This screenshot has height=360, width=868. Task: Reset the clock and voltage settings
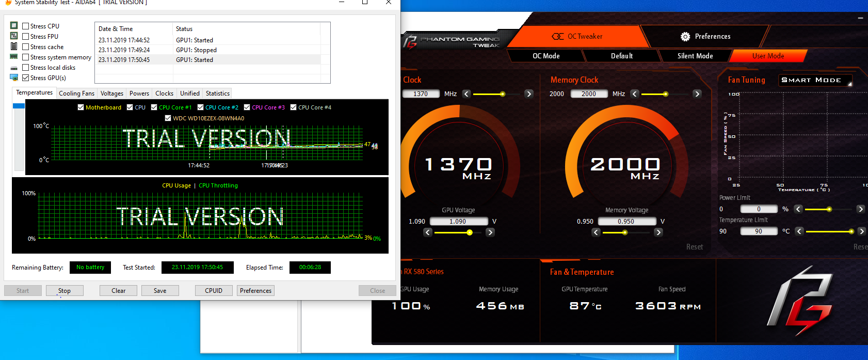pyautogui.click(x=695, y=247)
